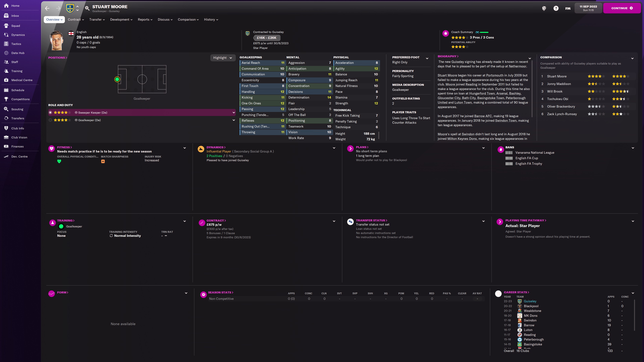Select the Goalkeeper position dot on pitch
The height and width of the screenshot is (362, 644).
pos(117,79)
